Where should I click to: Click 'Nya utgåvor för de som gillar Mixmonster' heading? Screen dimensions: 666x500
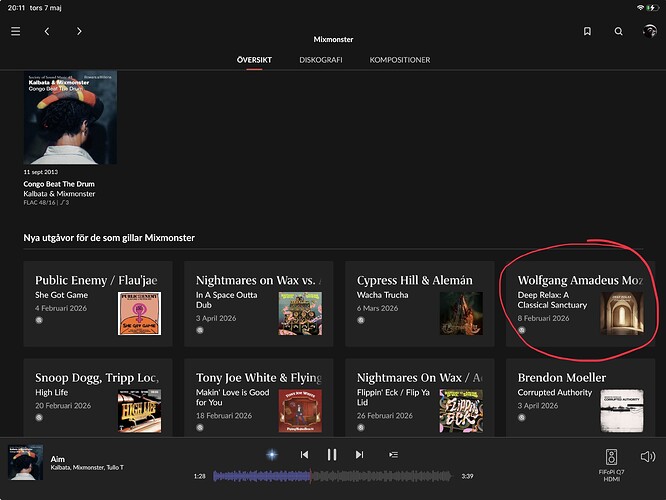pyautogui.click(x=109, y=238)
